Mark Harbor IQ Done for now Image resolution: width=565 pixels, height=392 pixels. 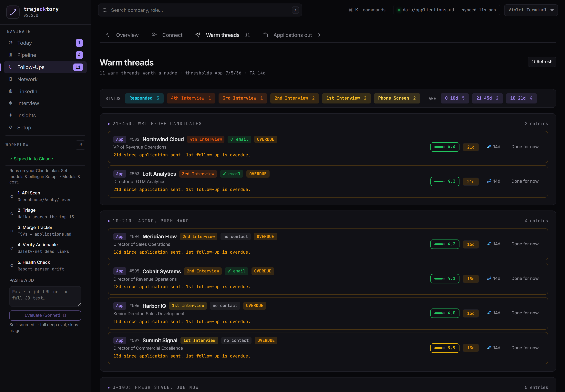click(x=525, y=313)
